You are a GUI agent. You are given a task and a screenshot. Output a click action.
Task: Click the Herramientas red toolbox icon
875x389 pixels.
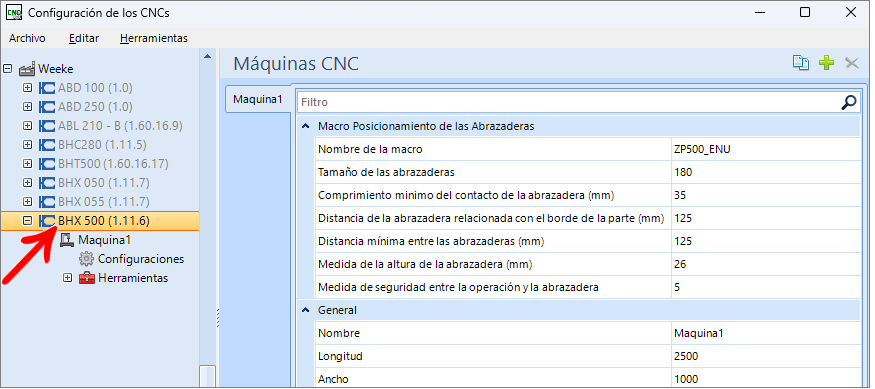pyautogui.click(x=86, y=278)
